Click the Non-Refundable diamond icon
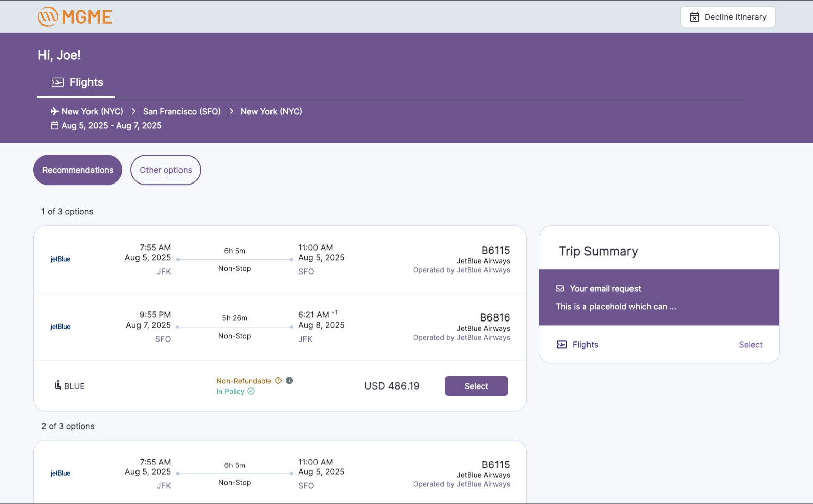This screenshot has width=813, height=504. [278, 380]
